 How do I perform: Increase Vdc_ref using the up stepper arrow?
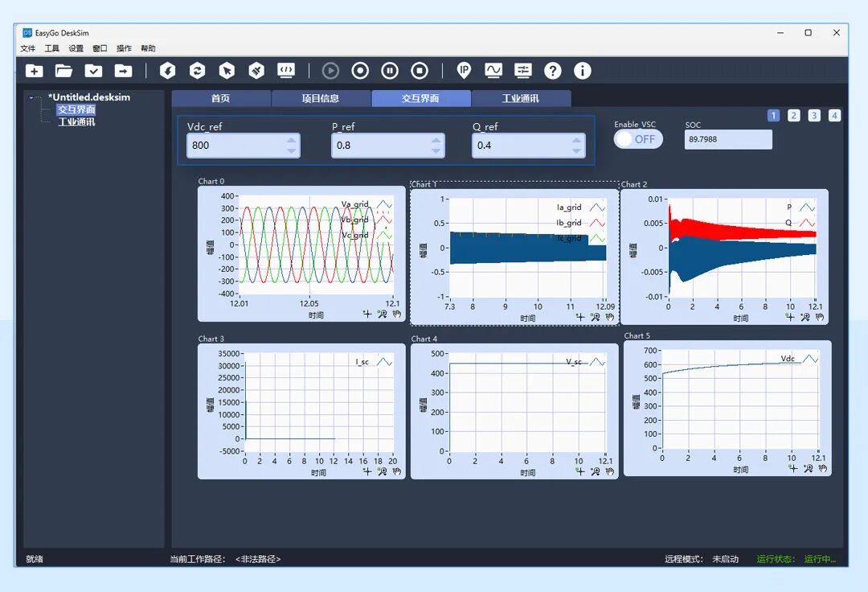click(291, 141)
